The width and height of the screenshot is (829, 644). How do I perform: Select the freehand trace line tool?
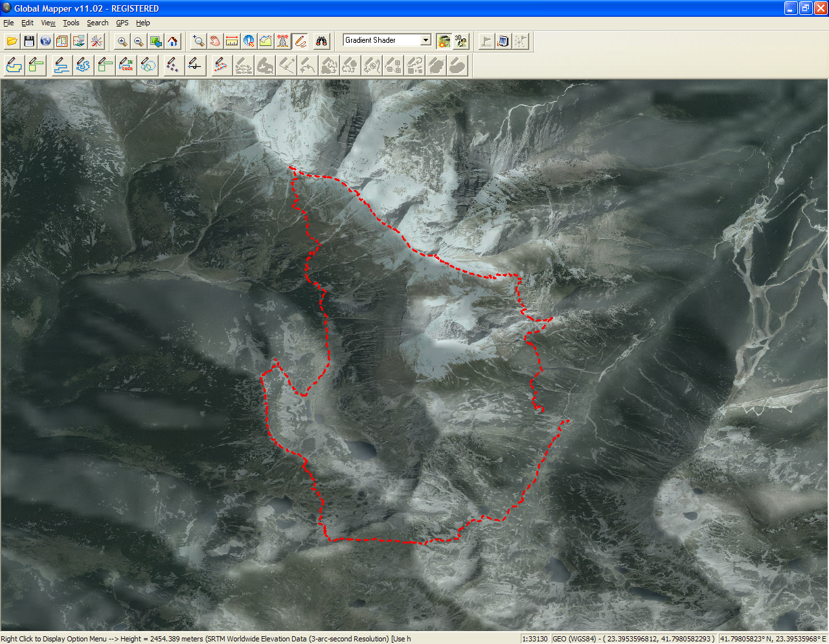pos(83,65)
